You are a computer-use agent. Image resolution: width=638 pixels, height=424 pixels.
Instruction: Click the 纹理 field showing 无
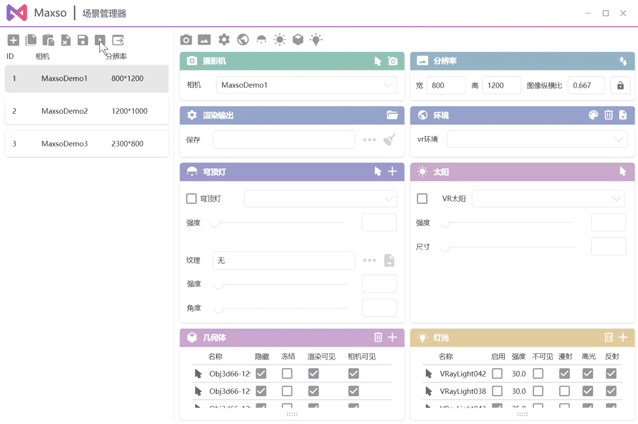click(x=284, y=260)
